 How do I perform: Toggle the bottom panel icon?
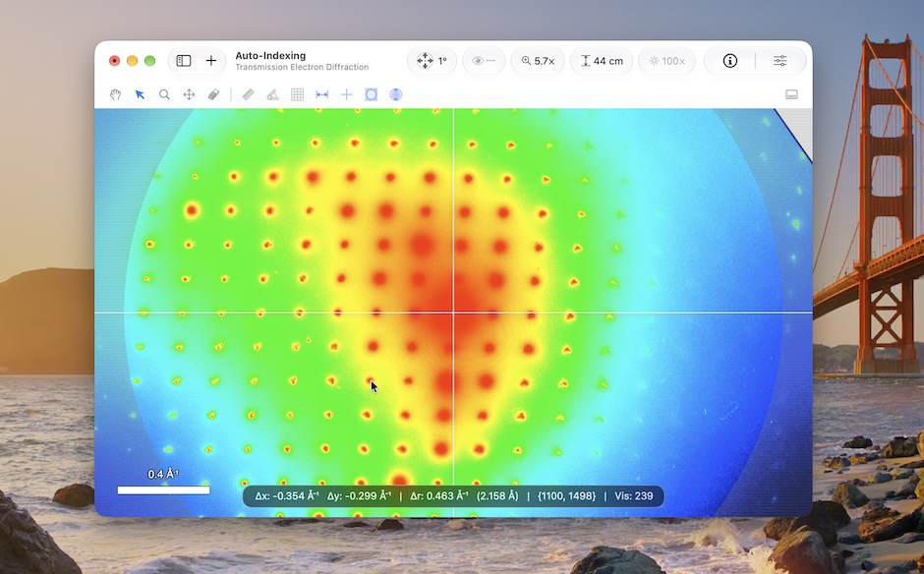coord(791,94)
